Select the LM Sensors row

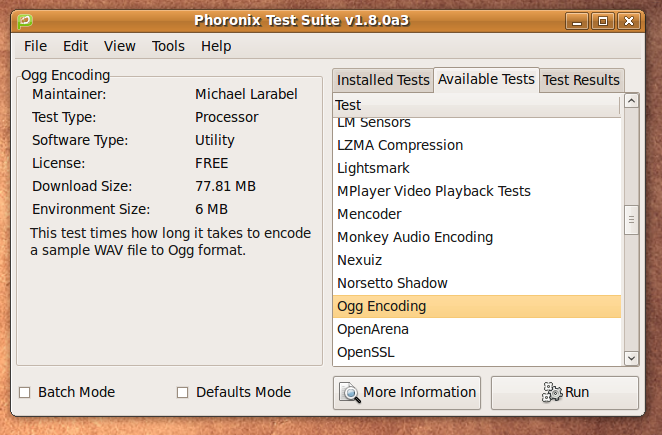477,125
